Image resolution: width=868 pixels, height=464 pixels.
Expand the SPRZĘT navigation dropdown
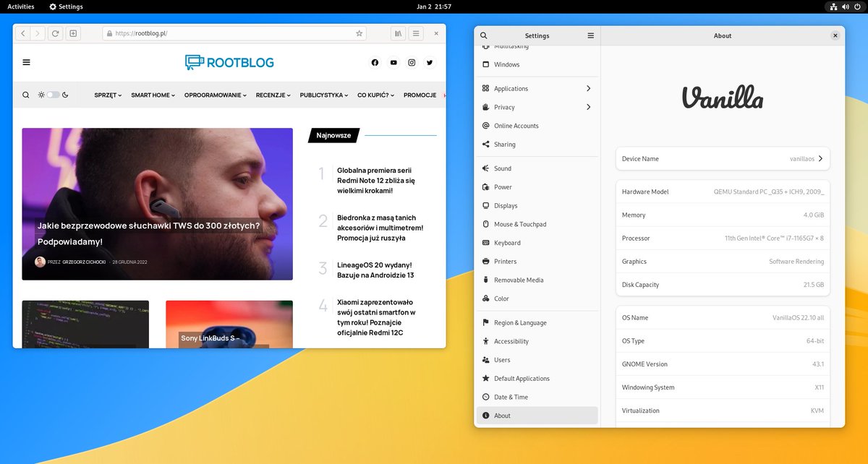pyautogui.click(x=107, y=95)
